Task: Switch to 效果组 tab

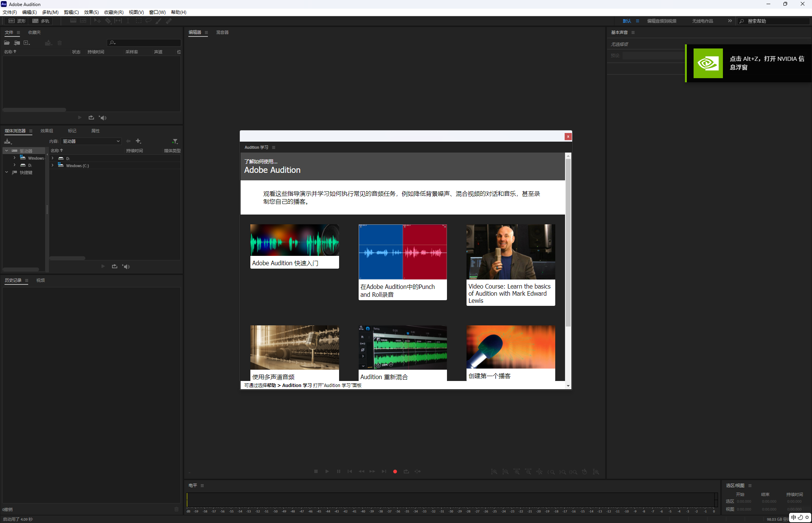Action: tap(47, 131)
